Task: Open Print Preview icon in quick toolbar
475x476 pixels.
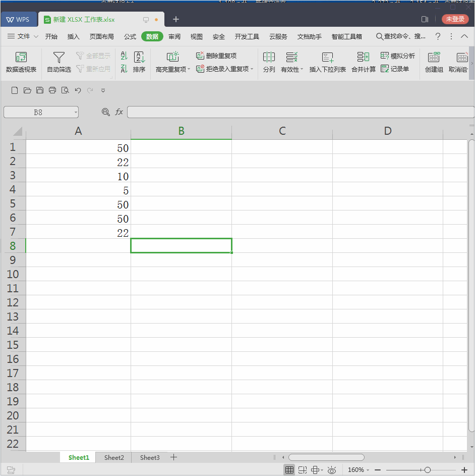Action: pyautogui.click(x=65, y=90)
